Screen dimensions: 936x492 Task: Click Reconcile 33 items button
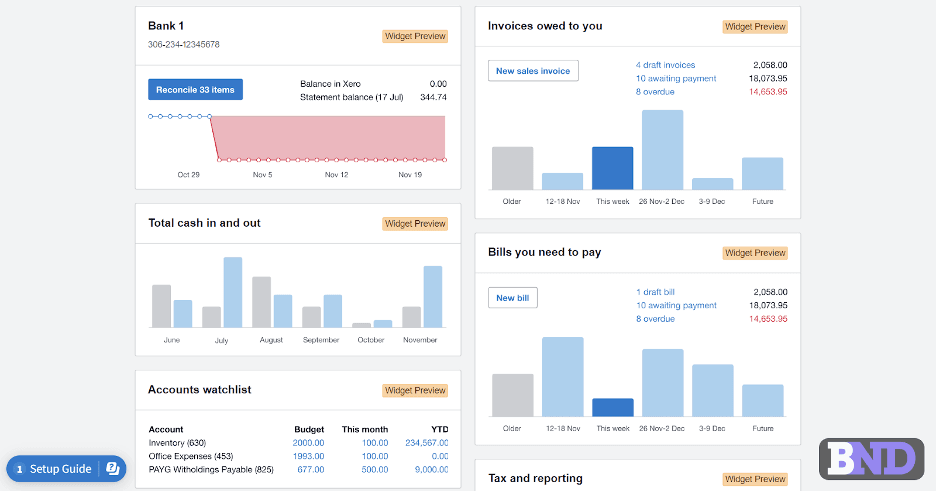pos(195,90)
